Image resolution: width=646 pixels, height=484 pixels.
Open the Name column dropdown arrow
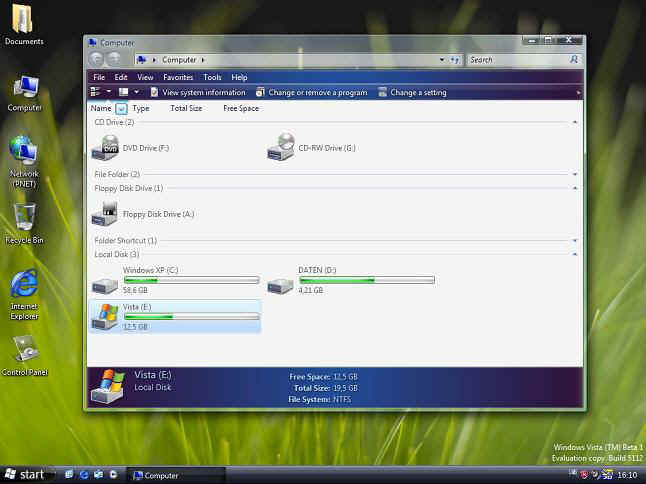(121, 108)
